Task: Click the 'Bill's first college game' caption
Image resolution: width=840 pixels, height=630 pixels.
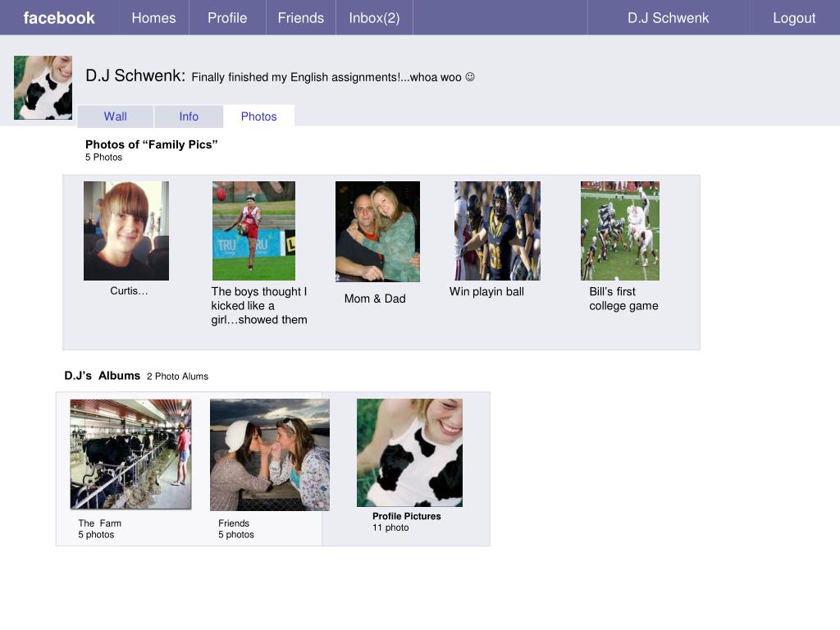Action: coord(623,299)
